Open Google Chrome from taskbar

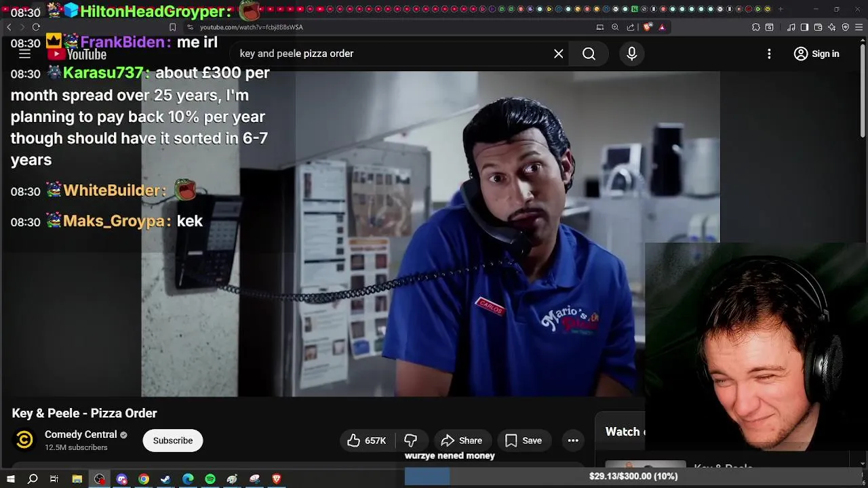[x=144, y=479]
